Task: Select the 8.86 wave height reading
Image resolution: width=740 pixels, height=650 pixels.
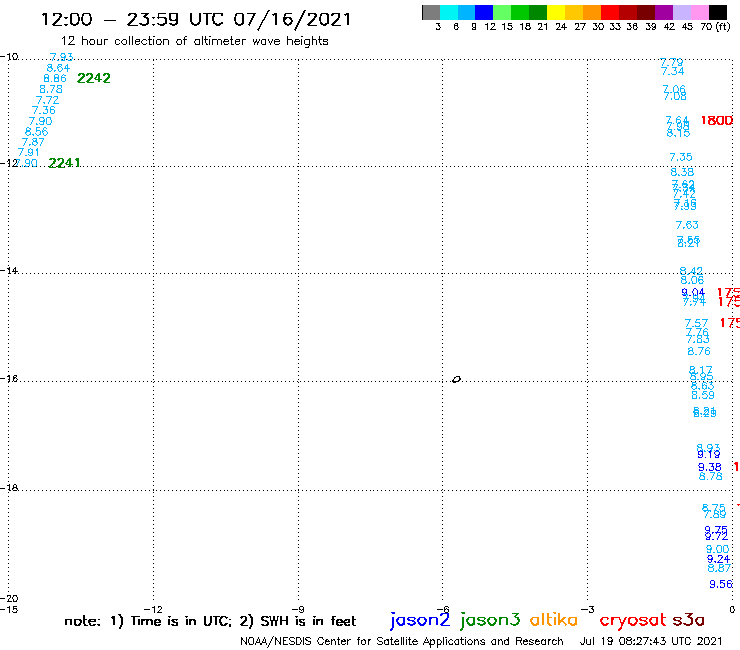Action: (55, 78)
